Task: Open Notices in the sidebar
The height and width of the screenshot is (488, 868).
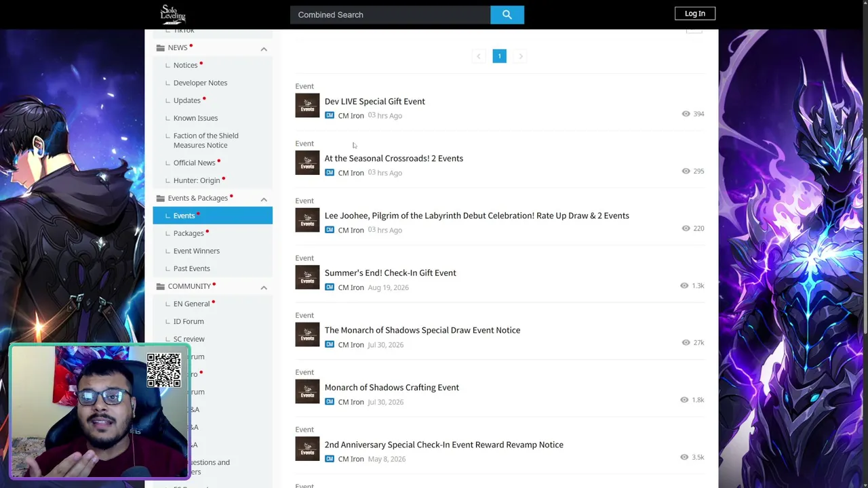Action: pos(185,65)
